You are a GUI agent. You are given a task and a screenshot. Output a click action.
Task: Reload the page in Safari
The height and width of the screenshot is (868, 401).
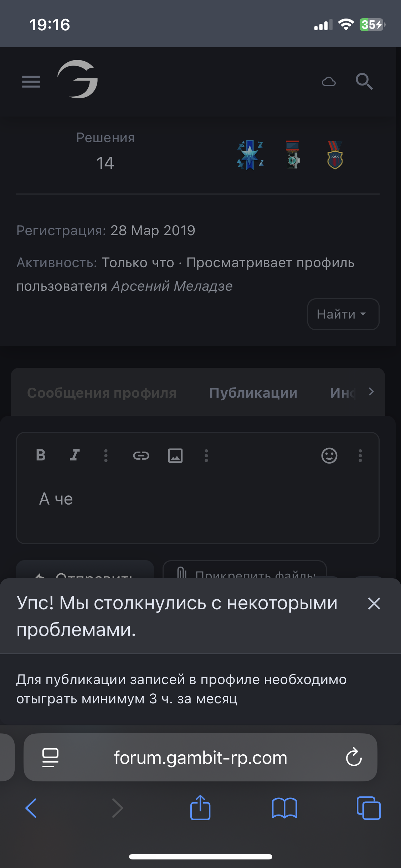click(354, 757)
